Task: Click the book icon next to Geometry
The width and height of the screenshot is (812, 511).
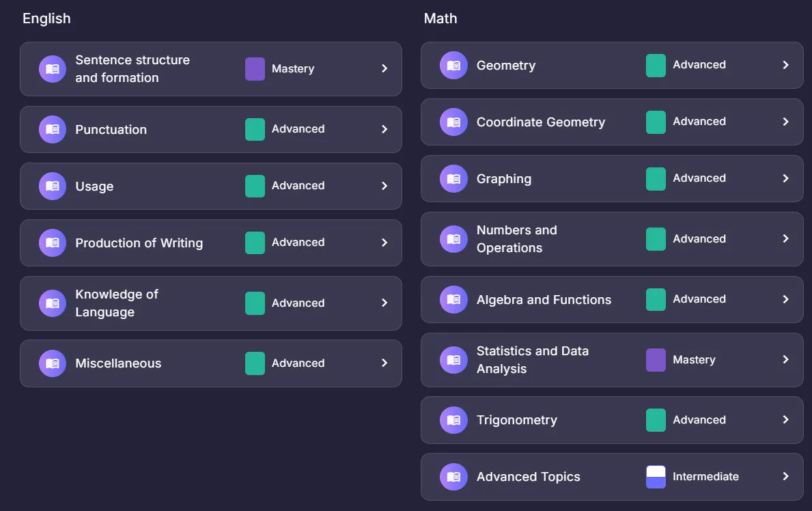Action: tap(453, 66)
